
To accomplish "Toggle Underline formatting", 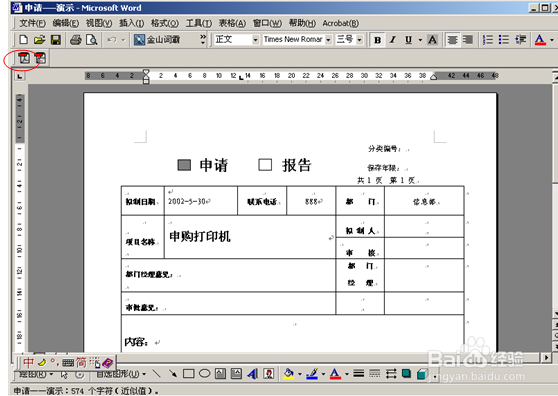I will click(409, 40).
